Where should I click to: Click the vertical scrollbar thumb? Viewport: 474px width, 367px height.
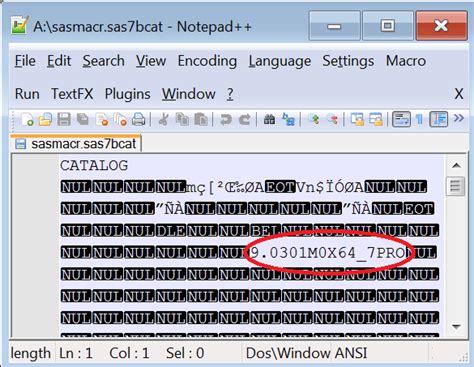click(x=455, y=186)
